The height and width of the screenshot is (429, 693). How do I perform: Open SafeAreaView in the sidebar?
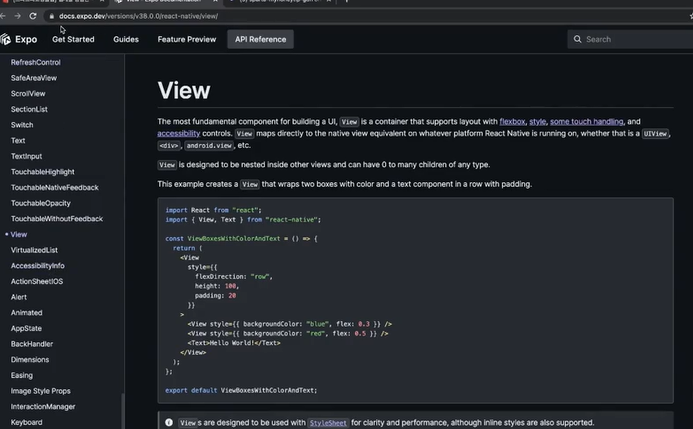[34, 78]
